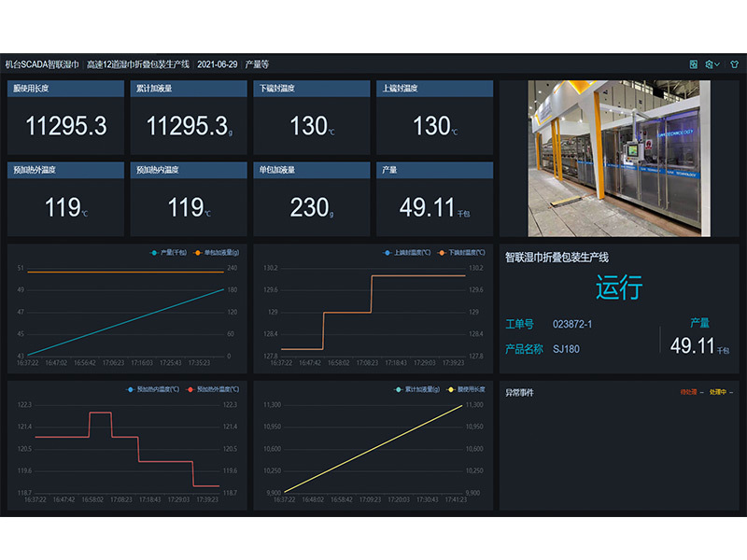The width and height of the screenshot is (747, 560).
Task: Click the 230 g value in 单包加液量 card
Action: pos(312,207)
